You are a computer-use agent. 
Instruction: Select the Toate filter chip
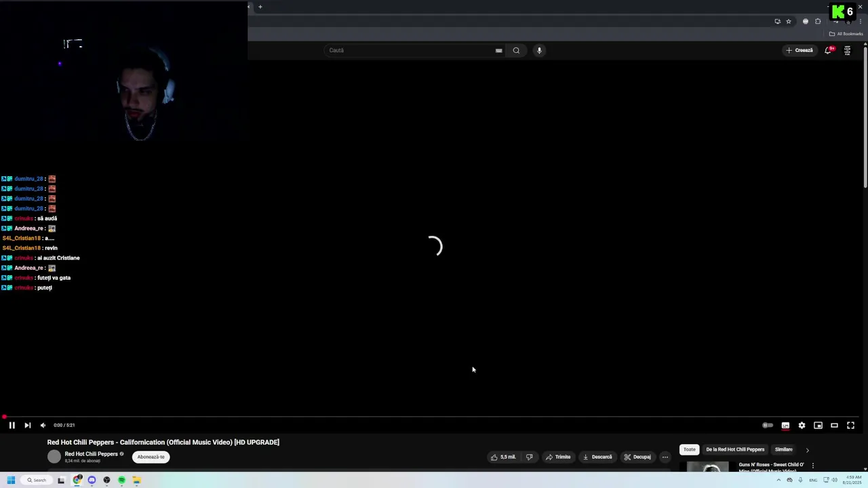[x=689, y=449]
